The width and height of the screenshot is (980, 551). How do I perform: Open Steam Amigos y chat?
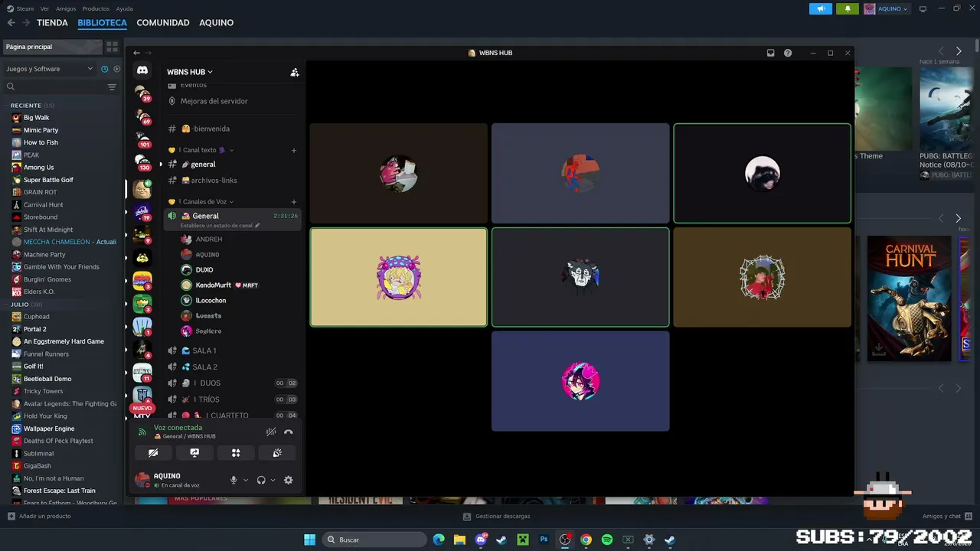point(947,517)
